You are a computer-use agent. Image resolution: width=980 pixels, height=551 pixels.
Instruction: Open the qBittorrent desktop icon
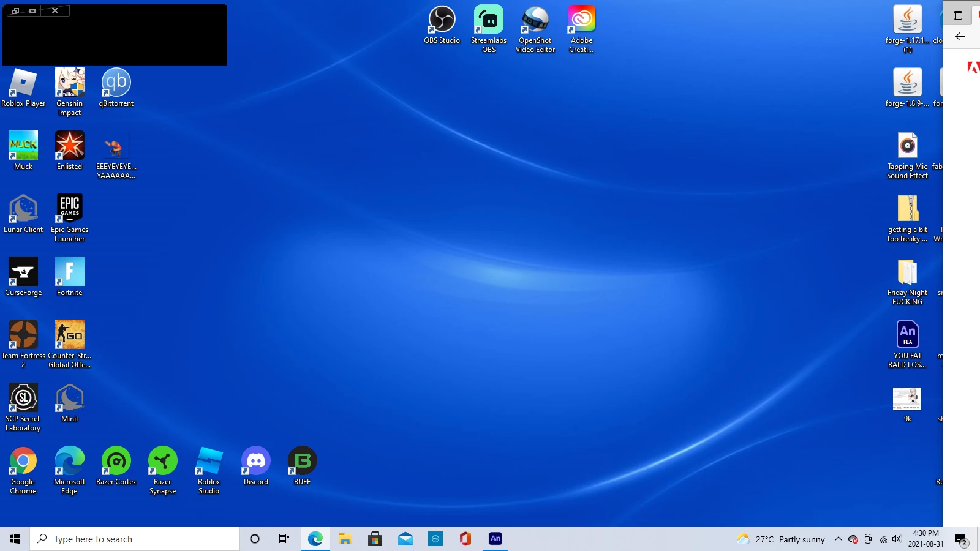coord(116,88)
